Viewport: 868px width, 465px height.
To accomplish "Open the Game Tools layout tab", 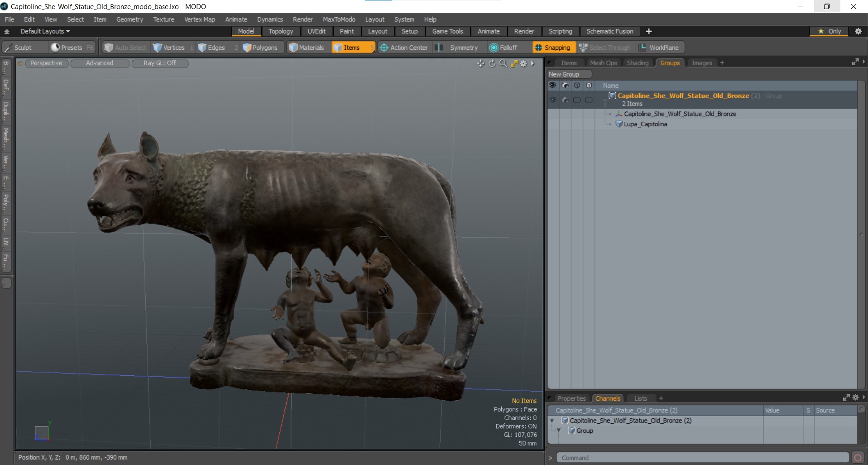I will click(447, 31).
